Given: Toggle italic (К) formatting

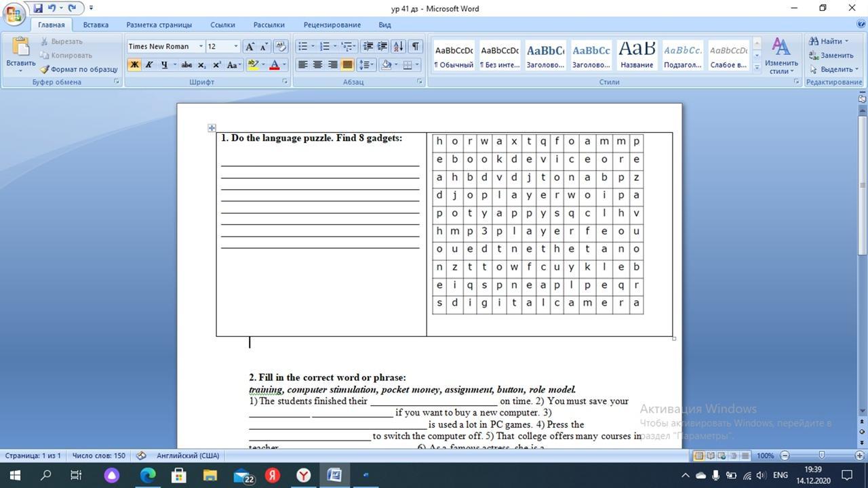Looking at the screenshot, I should click(x=149, y=65).
